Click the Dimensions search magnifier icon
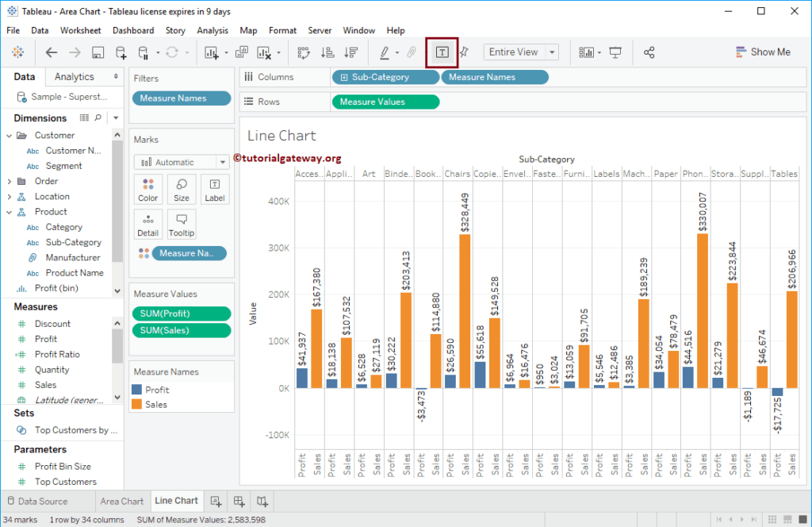This screenshot has height=527, width=812. point(98,117)
